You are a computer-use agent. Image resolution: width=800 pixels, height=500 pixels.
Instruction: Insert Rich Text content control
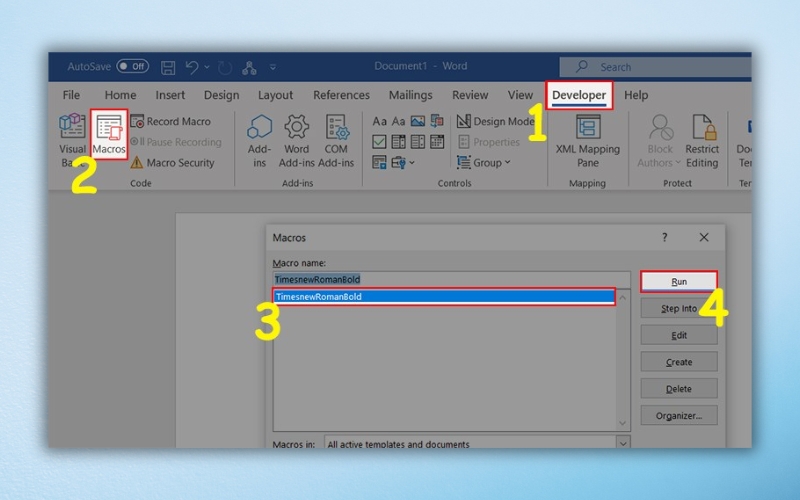[379, 121]
